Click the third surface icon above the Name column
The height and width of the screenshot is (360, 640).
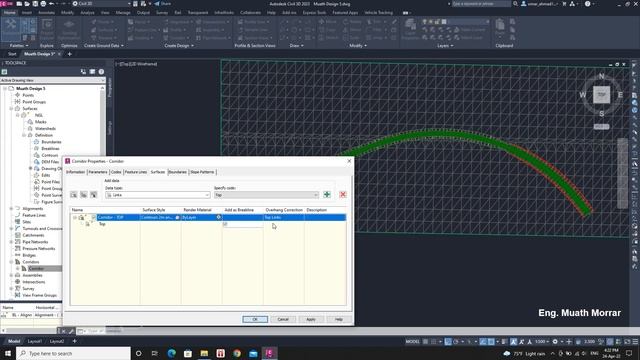point(93,195)
